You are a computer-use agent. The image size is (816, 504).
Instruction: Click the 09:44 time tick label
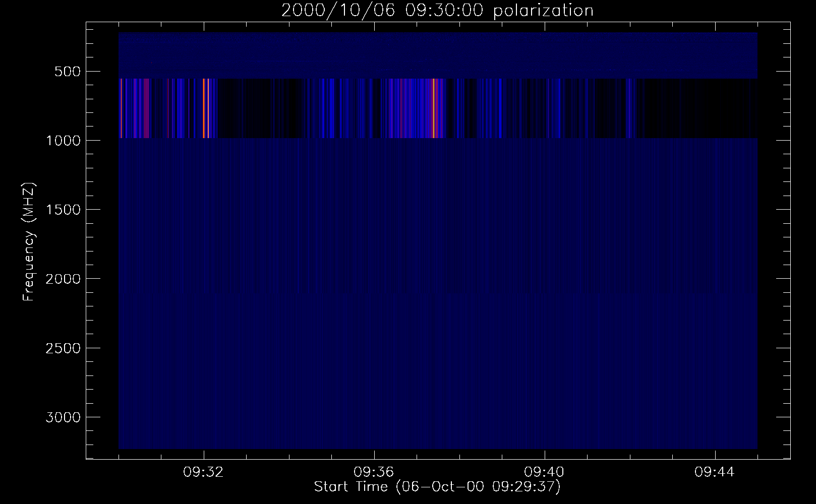715,472
